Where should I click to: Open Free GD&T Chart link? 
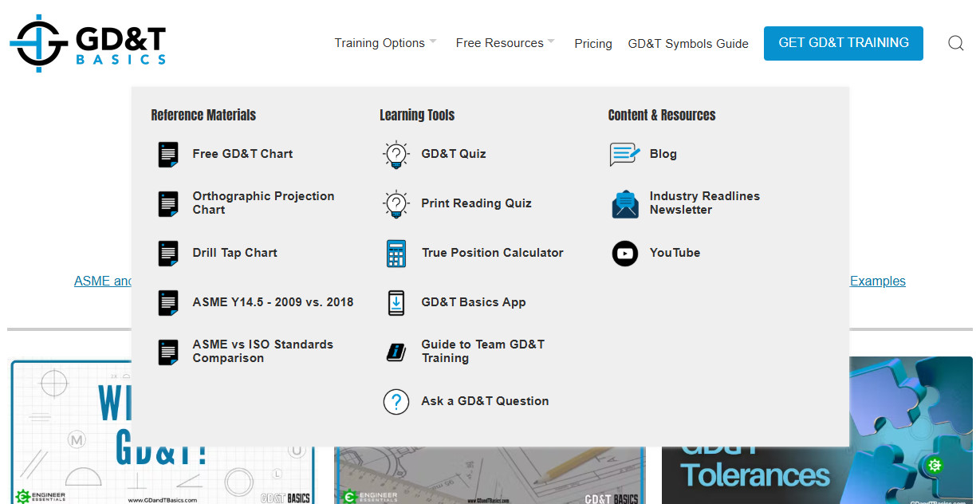click(242, 154)
